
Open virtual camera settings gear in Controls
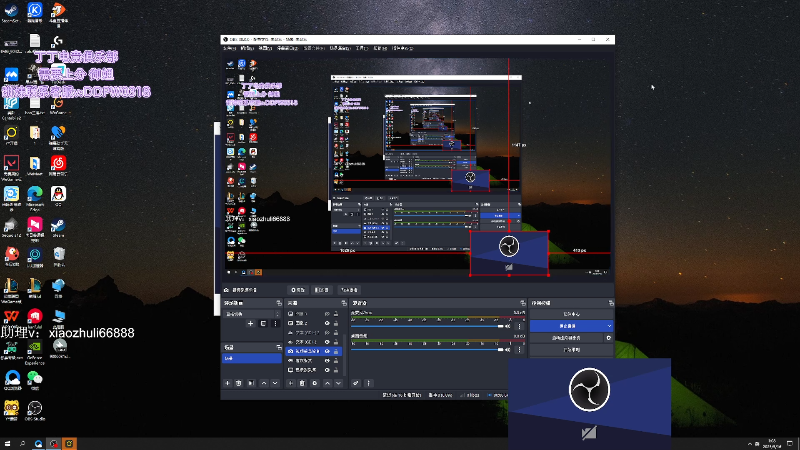click(x=608, y=338)
